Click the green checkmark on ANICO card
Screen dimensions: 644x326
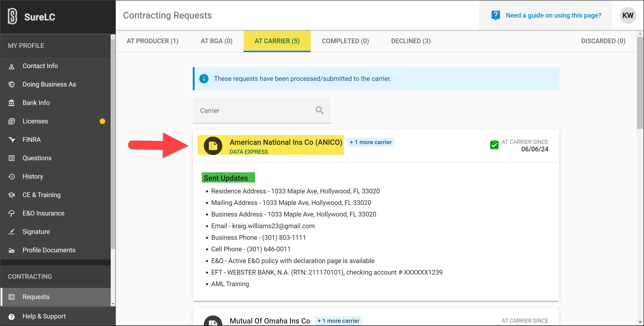point(494,144)
